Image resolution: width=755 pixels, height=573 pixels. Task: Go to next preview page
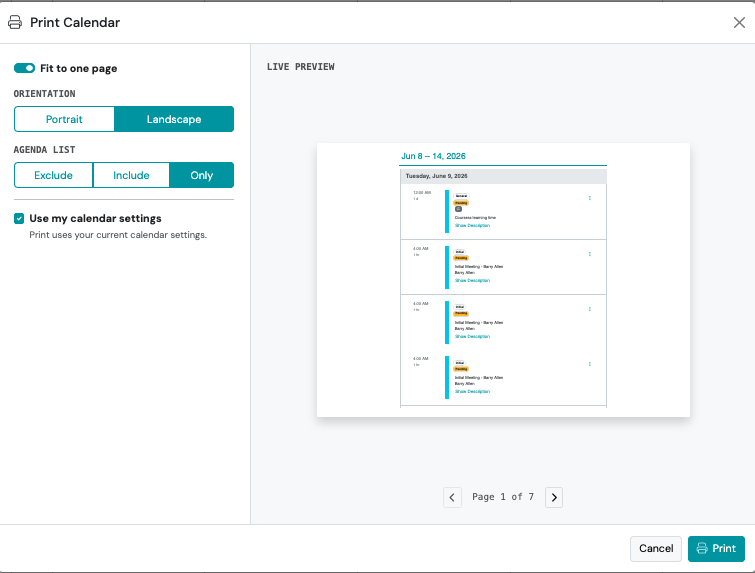pos(554,497)
